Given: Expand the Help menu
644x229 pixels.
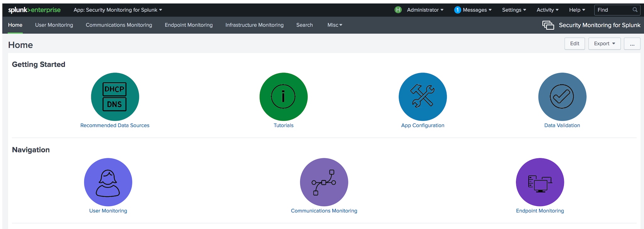Looking at the screenshot, I should [x=577, y=10].
